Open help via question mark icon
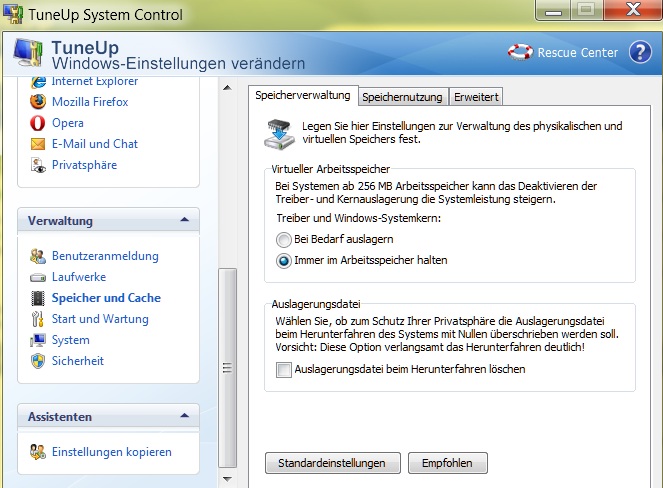Screen dimensions: 663x488 point(640,52)
